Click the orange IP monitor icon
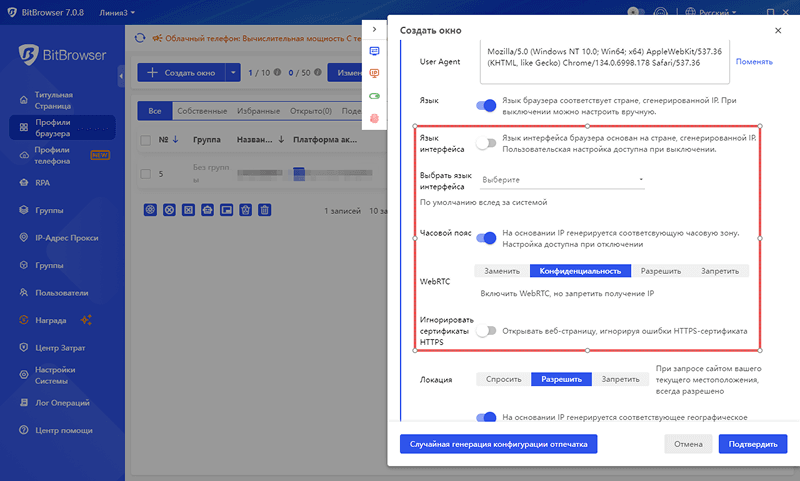 coord(375,73)
